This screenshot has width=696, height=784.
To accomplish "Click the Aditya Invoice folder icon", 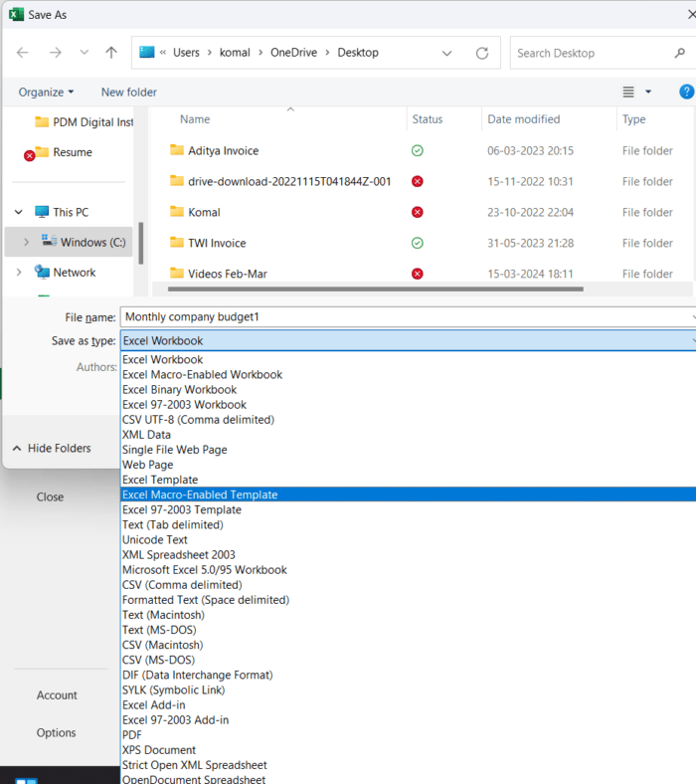I will [177, 150].
